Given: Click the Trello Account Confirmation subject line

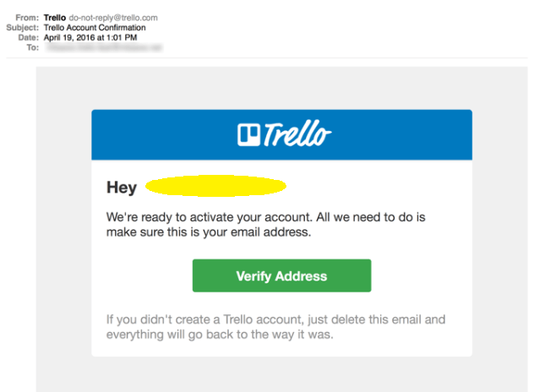Looking at the screenshot, I should pos(95,27).
